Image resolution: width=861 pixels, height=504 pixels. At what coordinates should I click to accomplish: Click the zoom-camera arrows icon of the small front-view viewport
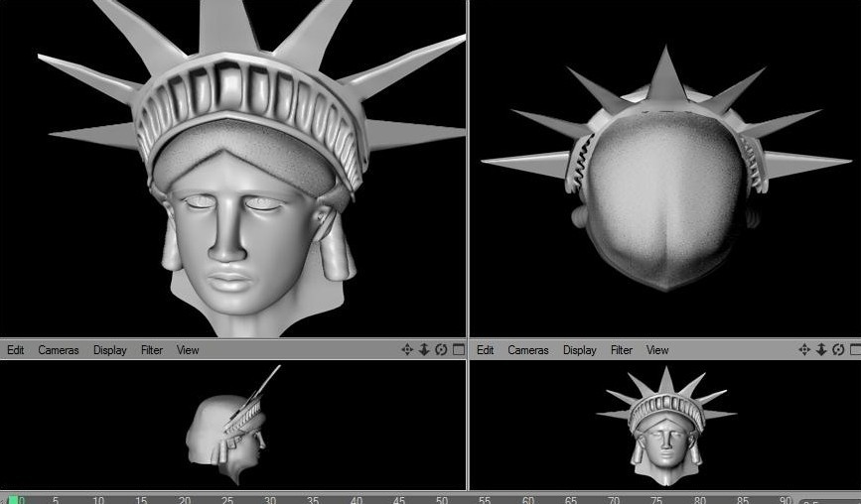821,349
